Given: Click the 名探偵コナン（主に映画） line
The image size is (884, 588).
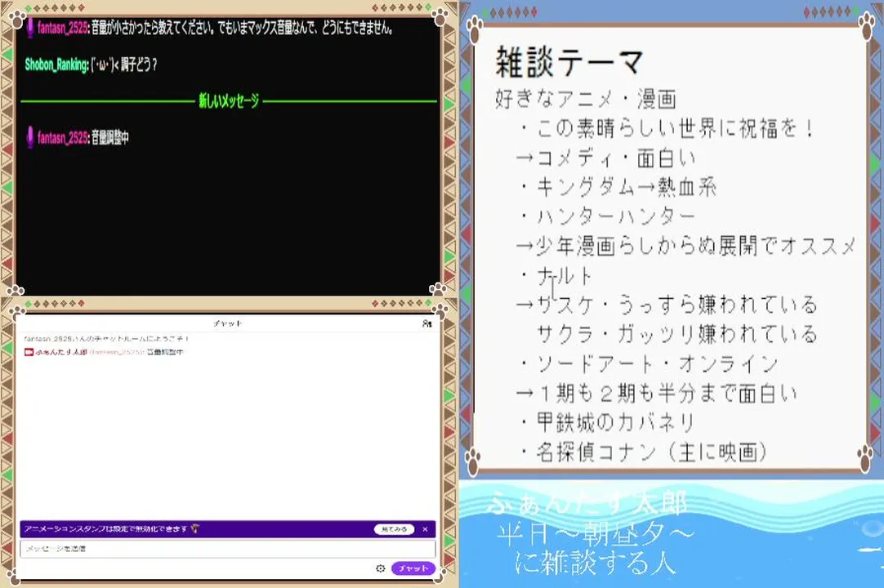Looking at the screenshot, I should pyautogui.click(x=643, y=452).
